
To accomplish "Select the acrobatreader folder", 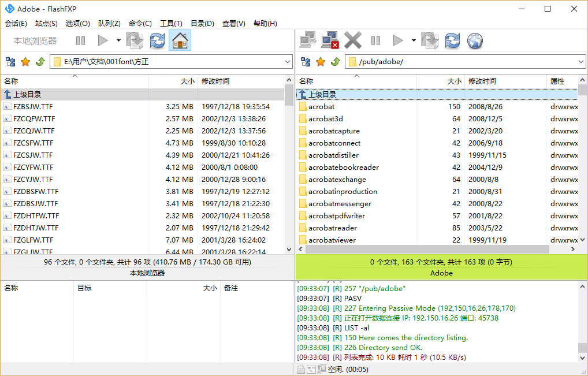I will (x=332, y=228).
